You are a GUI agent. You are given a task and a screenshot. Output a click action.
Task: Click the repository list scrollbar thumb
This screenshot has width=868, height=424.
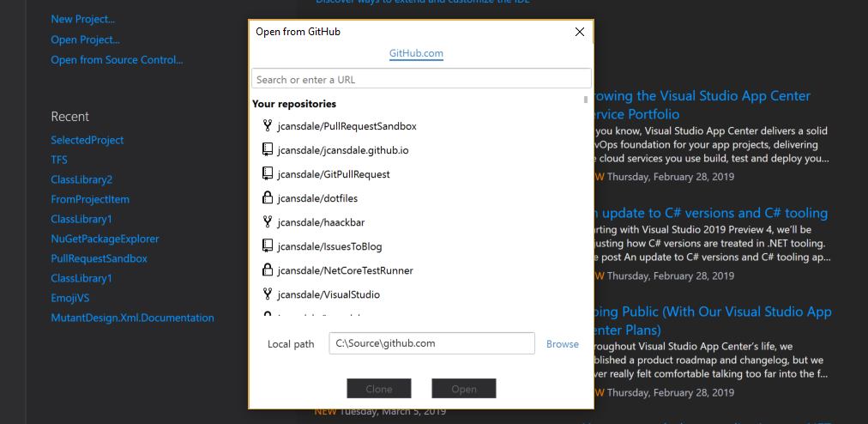point(586,100)
